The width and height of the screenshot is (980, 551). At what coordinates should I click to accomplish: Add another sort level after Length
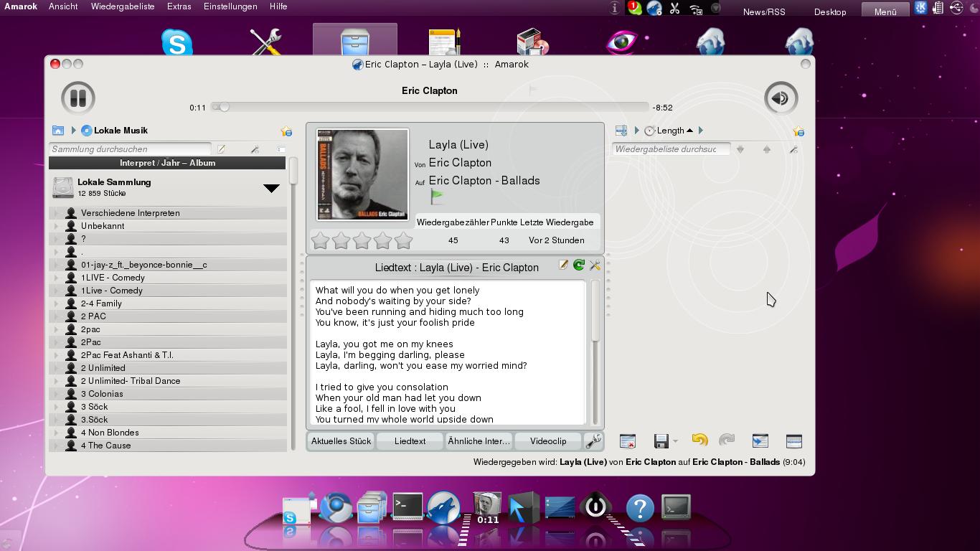click(x=701, y=131)
